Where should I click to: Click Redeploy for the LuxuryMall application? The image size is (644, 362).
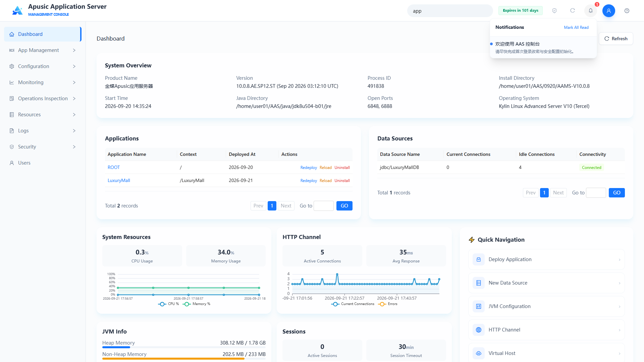309,181
